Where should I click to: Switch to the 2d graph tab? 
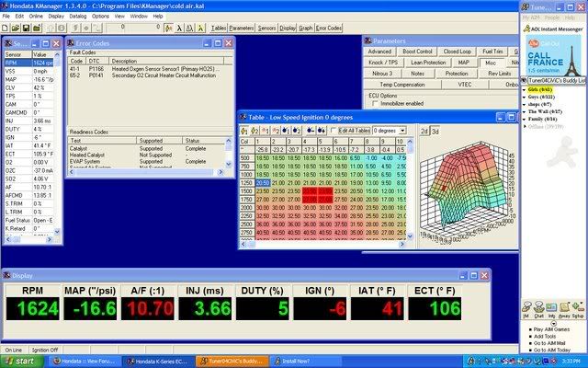(x=424, y=131)
